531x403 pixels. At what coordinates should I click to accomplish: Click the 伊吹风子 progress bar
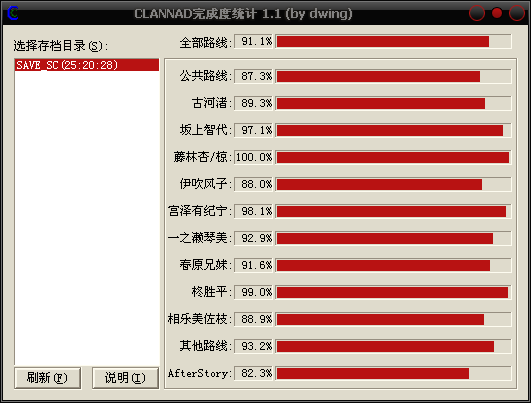click(x=393, y=184)
